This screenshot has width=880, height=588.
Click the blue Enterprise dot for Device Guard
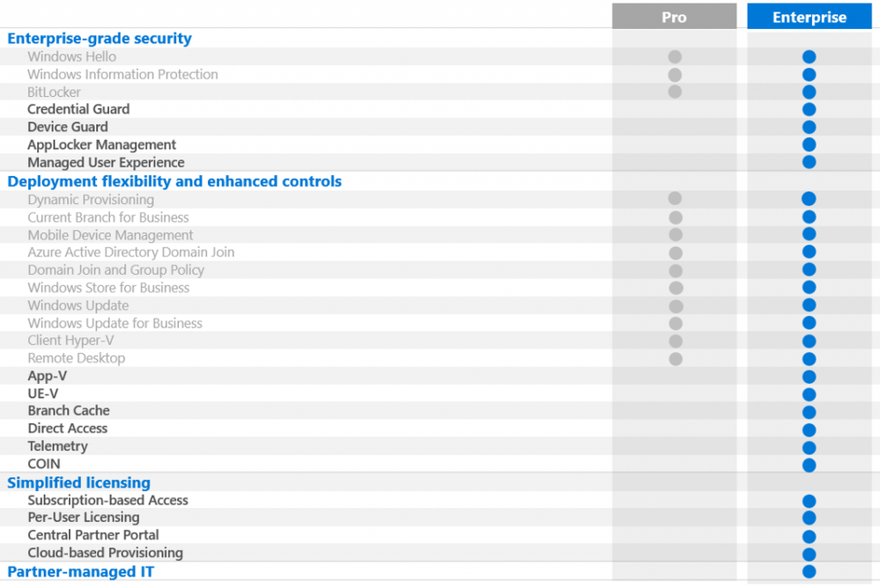pyautogui.click(x=809, y=127)
